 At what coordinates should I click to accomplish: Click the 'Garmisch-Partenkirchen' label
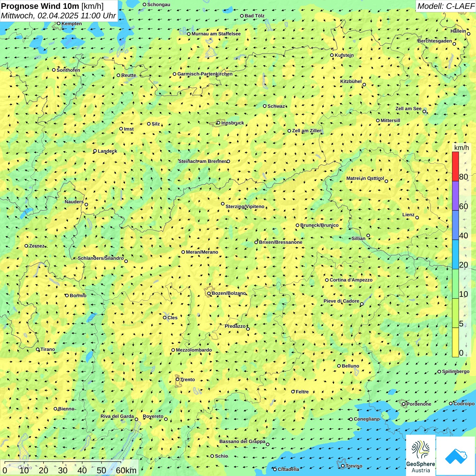click(x=205, y=74)
